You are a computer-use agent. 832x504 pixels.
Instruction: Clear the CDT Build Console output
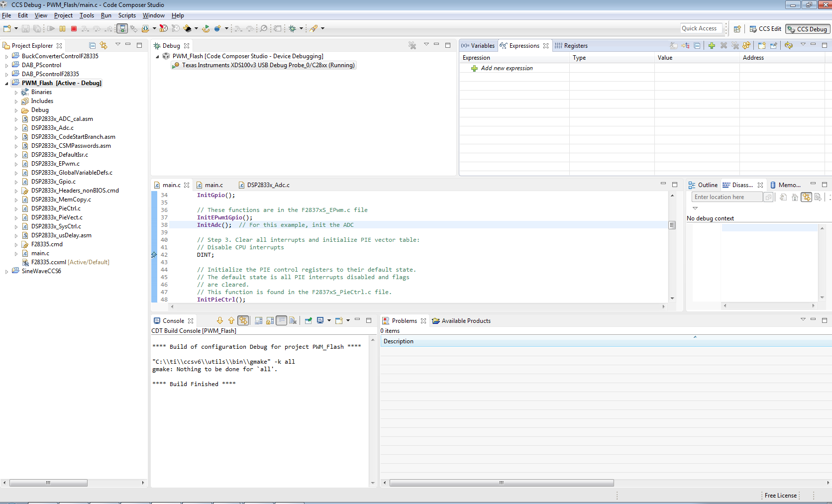point(293,321)
